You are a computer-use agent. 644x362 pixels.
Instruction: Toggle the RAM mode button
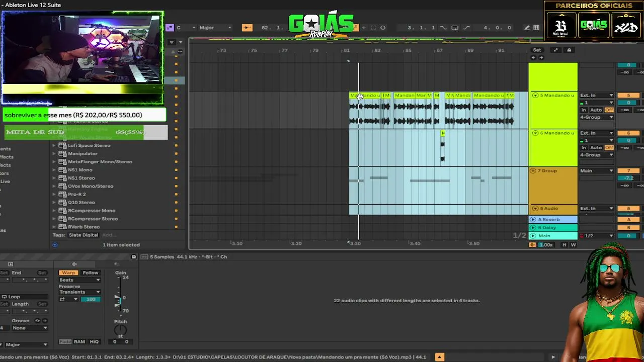pos(79,342)
